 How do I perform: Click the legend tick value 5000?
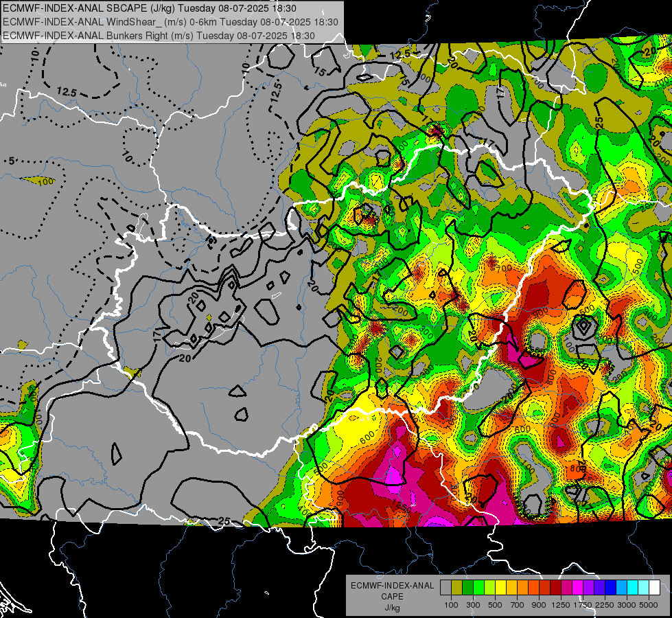pos(649,605)
